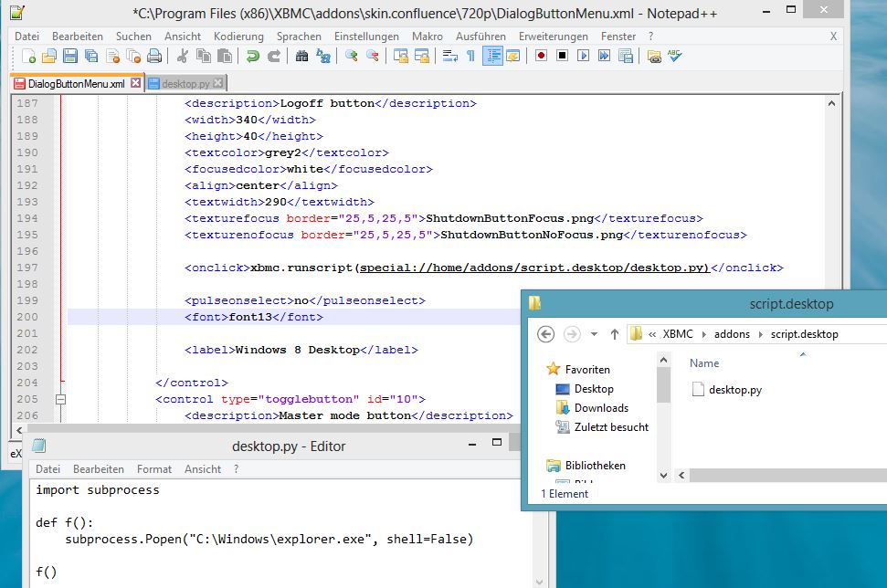Open the Kodierung menu
887x588 pixels.
[238, 37]
